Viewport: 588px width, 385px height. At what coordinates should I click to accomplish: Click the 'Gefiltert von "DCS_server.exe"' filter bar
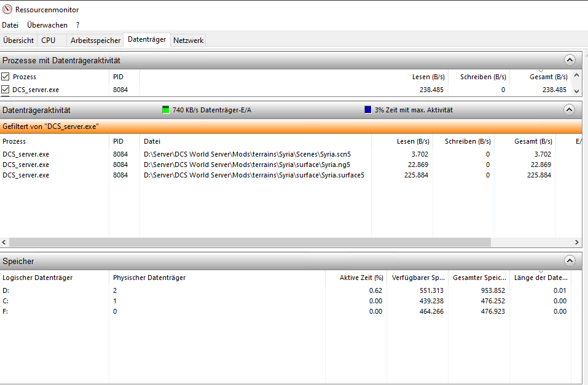291,126
